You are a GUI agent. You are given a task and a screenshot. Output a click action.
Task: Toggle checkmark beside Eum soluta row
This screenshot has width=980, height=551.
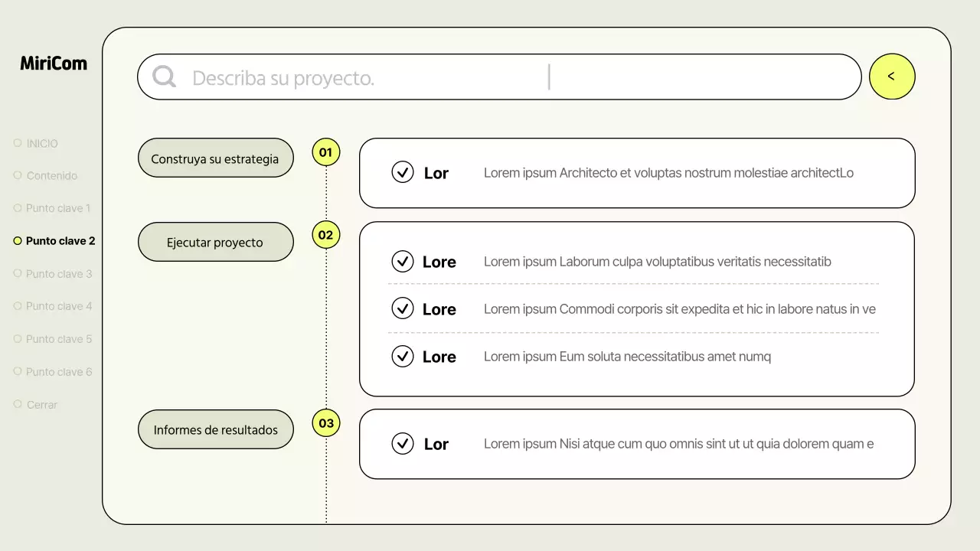(403, 356)
